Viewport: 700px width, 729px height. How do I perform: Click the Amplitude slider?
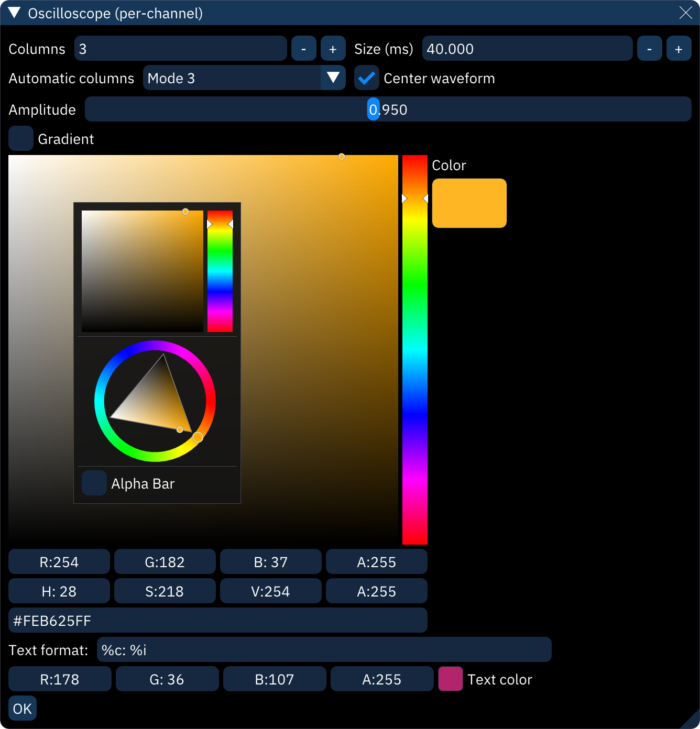[x=388, y=109]
